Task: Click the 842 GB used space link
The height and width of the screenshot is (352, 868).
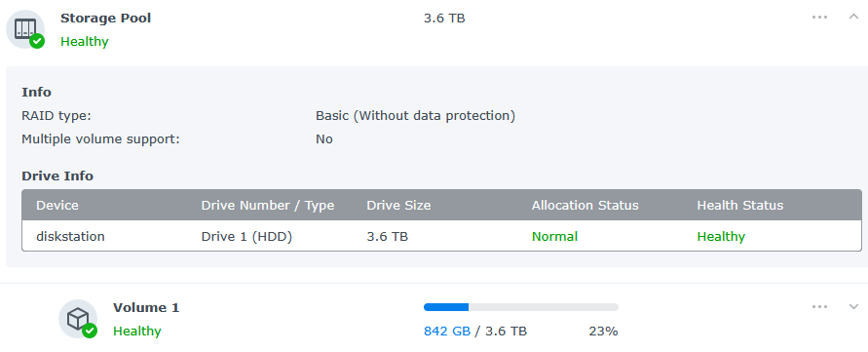Action: 447,331
